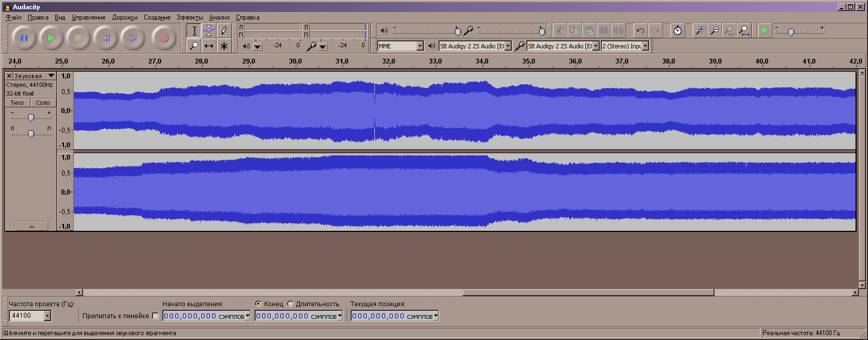Open the 'Дорожки' menu
Viewport: 868px width, 340px height.
point(125,17)
